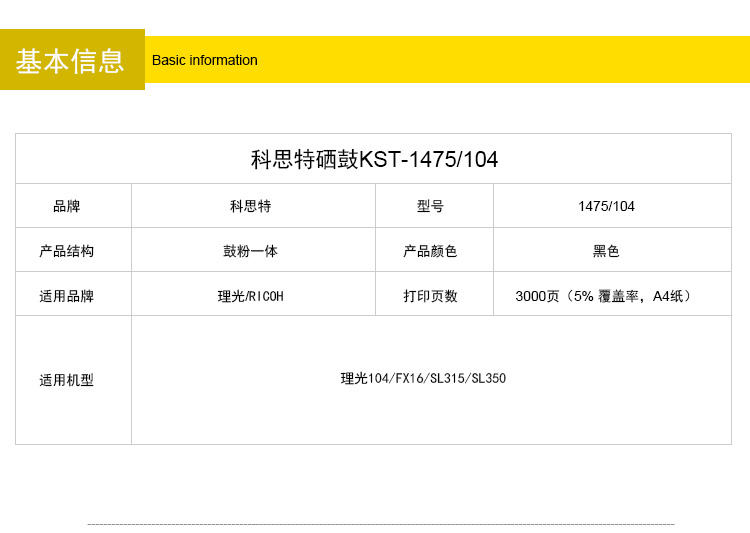Viewport: 750px width, 533px height.
Task: Select the 理光104/FX16/SL315/SL350 models text
Action: (x=423, y=378)
